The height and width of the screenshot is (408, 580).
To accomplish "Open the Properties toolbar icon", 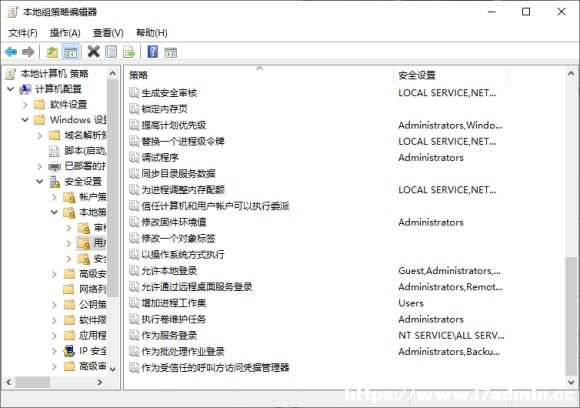I will (111, 52).
